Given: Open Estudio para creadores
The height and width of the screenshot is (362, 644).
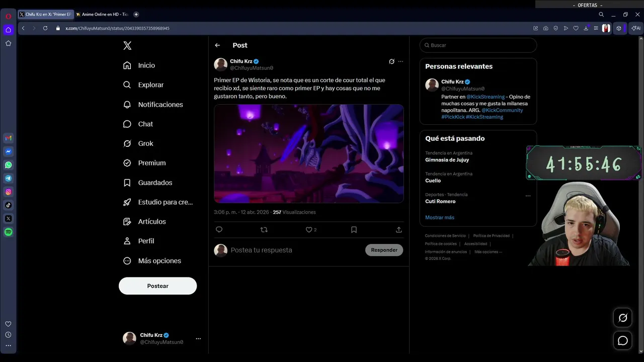Looking at the screenshot, I should tap(158, 202).
